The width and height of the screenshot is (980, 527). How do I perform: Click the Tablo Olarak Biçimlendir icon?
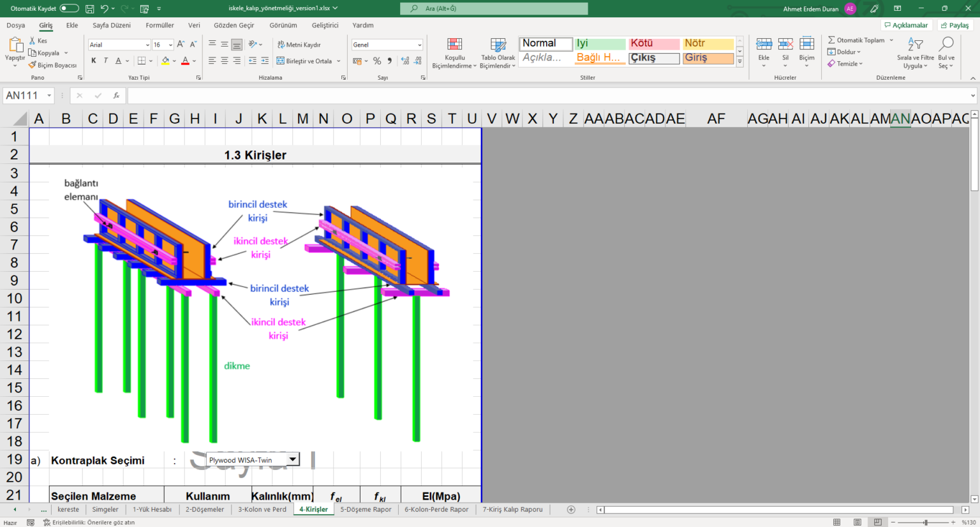(x=498, y=45)
